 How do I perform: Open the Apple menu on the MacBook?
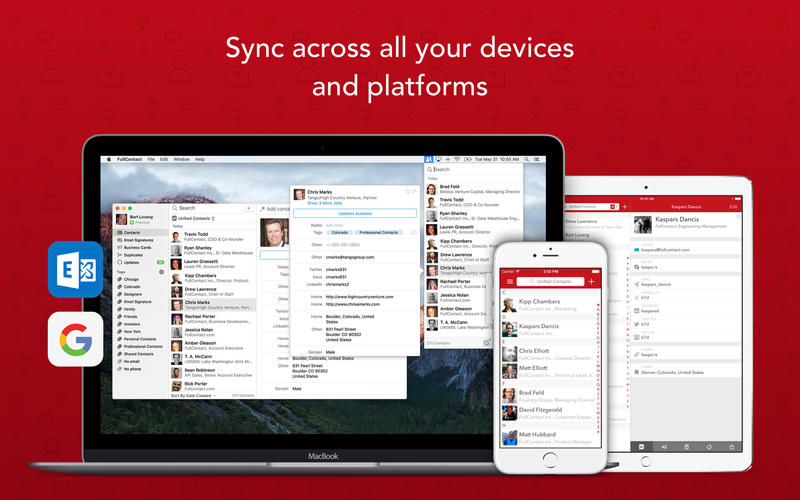[109, 160]
